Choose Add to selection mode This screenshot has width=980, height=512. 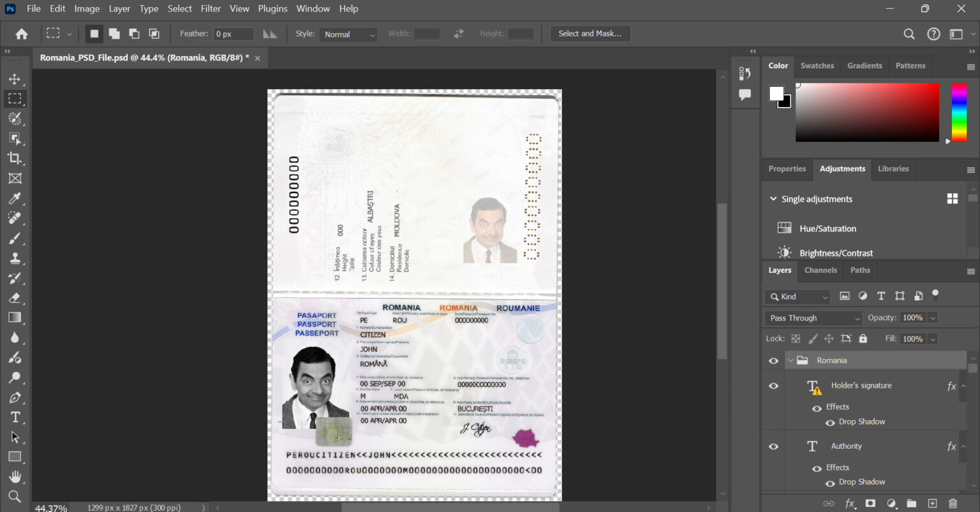point(114,34)
